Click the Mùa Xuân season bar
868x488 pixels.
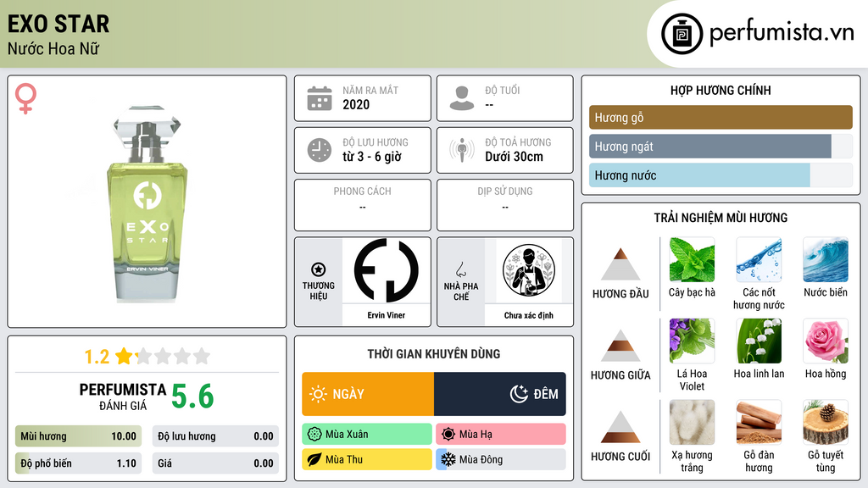click(367, 435)
